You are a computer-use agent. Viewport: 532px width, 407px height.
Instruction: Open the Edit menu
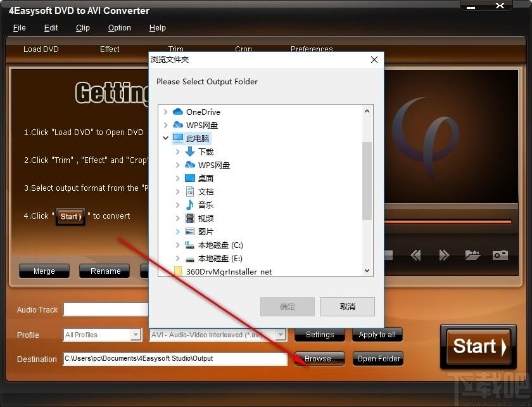click(x=51, y=28)
